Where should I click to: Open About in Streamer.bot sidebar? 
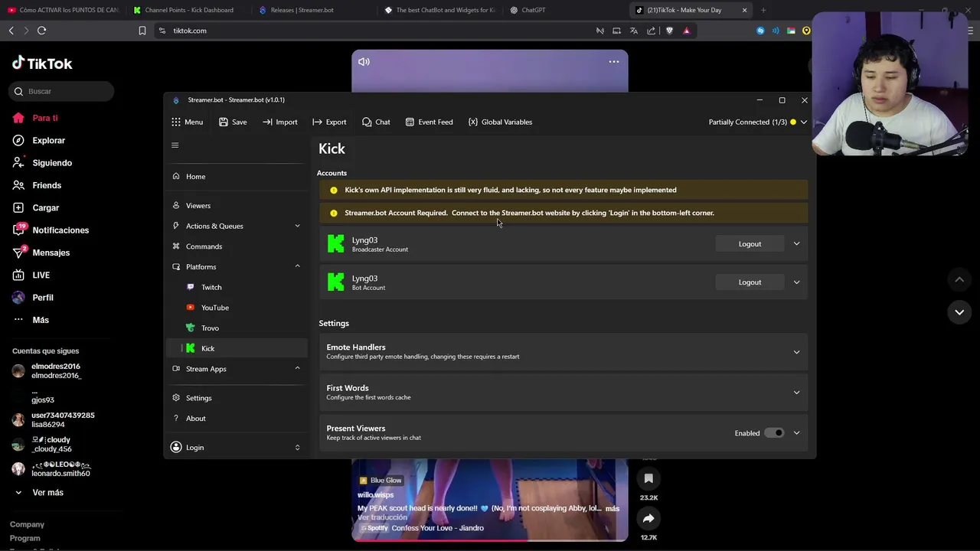coord(236,418)
